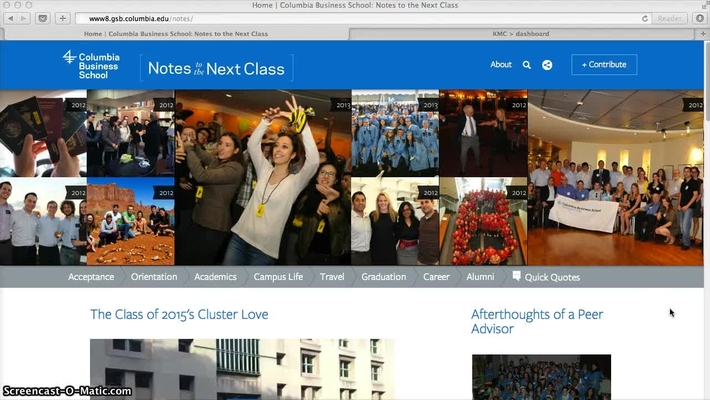
Task: Open Quick Quotes speech bubble link
Action: click(x=546, y=277)
